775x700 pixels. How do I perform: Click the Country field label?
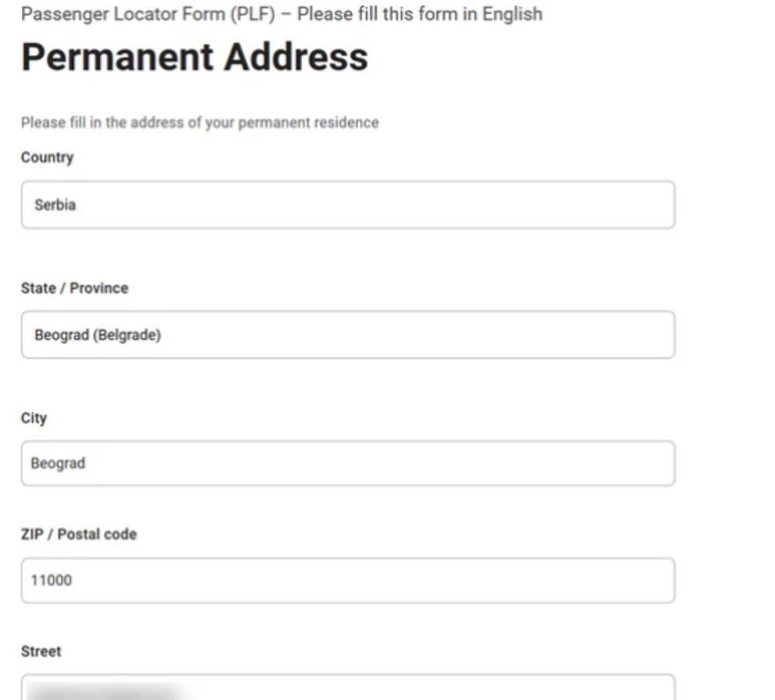click(x=47, y=157)
